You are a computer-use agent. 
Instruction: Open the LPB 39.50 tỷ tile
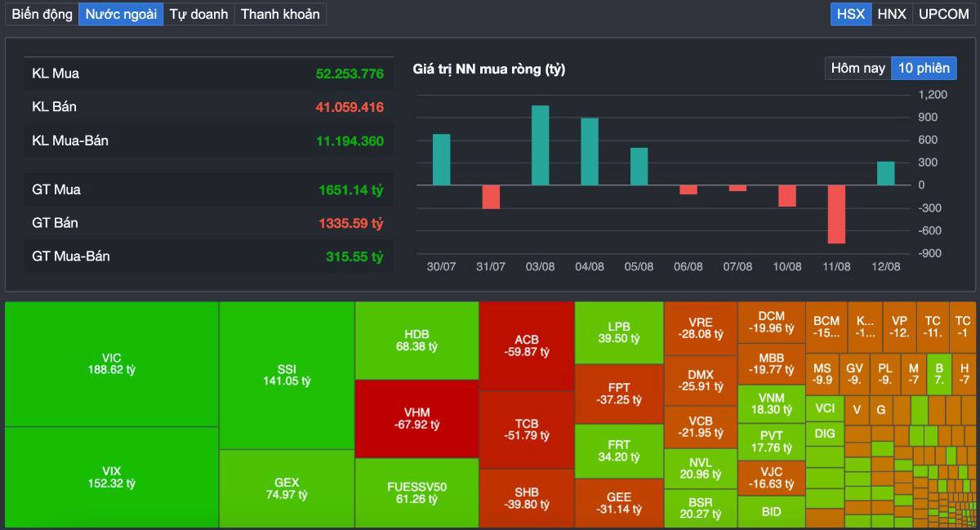click(x=619, y=332)
